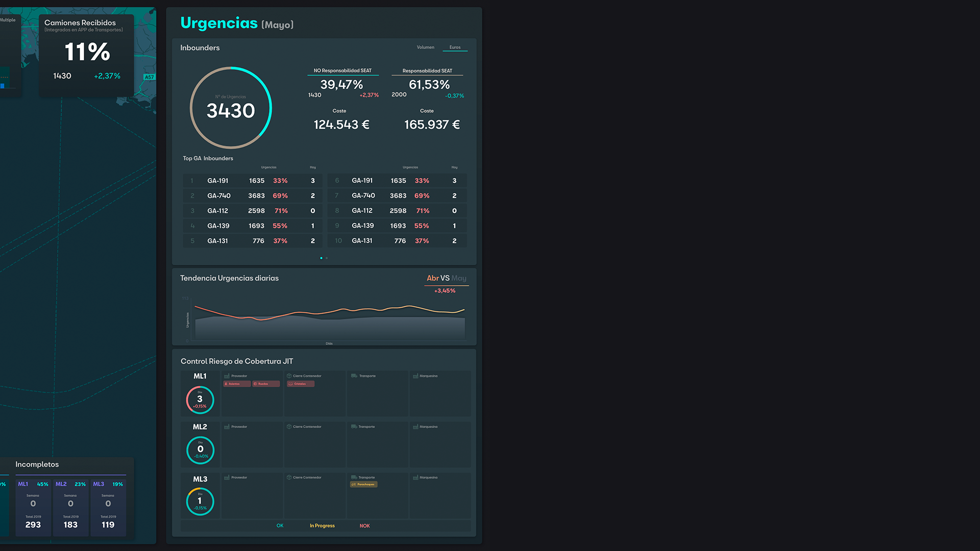Click ML1 Cierre Contenedor box icon
Image resolution: width=980 pixels, height=551 pixels.
[x=289, y=376]
